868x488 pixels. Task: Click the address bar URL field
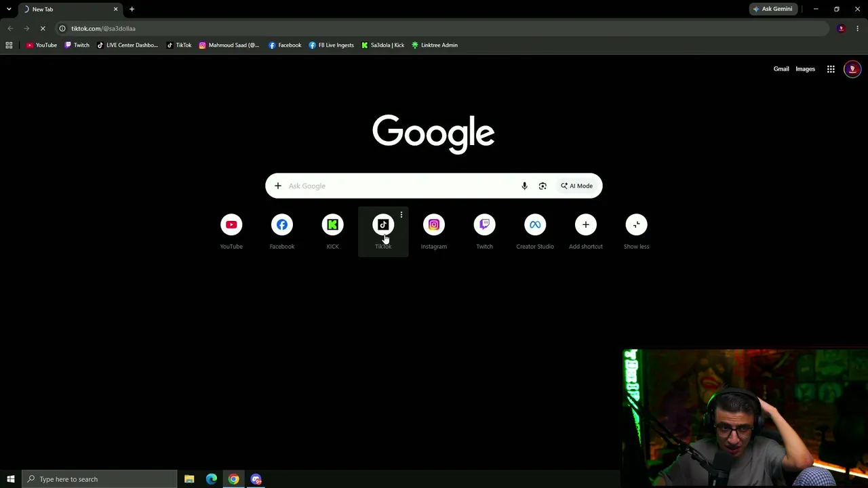(x=441, y=28)
